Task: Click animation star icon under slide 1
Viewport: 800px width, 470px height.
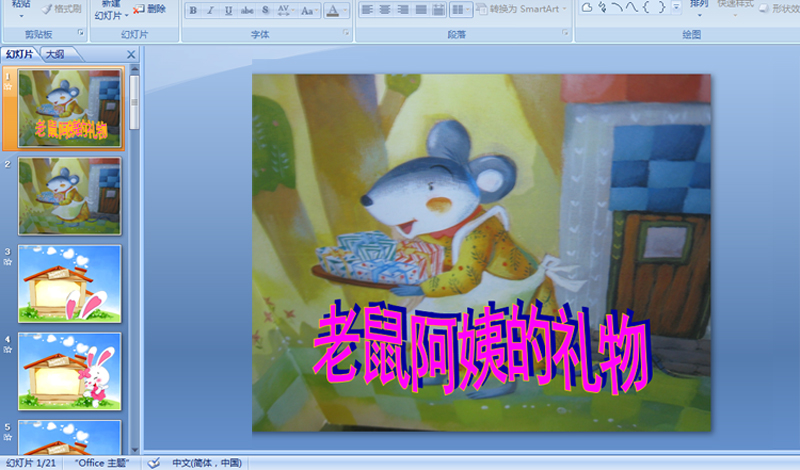Action: (x=8, y=87)
